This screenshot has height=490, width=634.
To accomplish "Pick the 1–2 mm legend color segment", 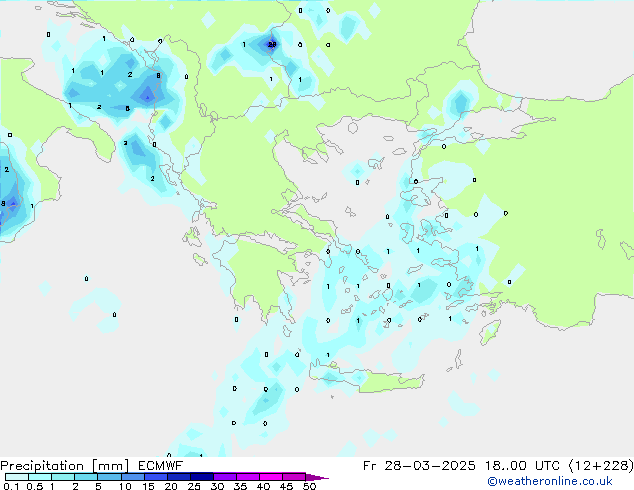I will (63, 477).
